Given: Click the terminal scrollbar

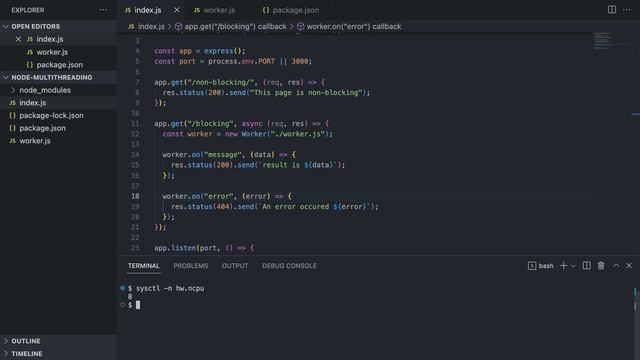Looking at the screenshot, I should (635, 300).
